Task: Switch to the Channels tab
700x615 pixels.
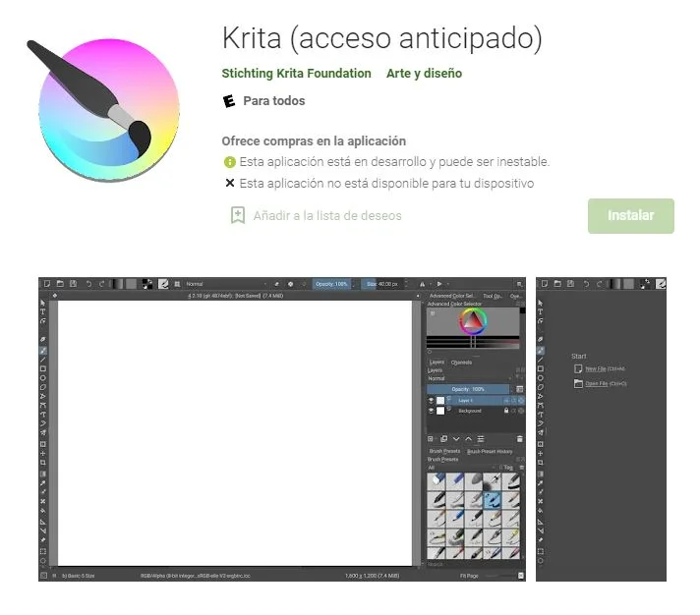Action: pyautogui.click(x=461, y=363)
